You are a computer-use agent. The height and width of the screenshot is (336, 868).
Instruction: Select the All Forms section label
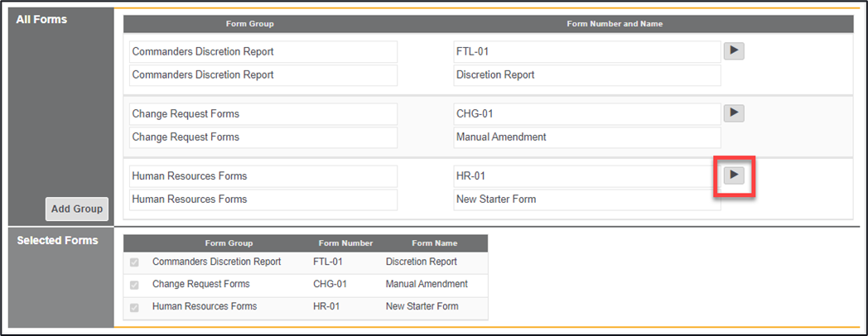point(41,19)
